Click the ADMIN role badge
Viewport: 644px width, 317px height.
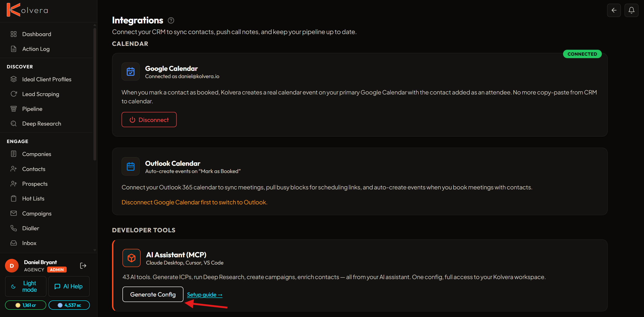(x=57, y=270)
